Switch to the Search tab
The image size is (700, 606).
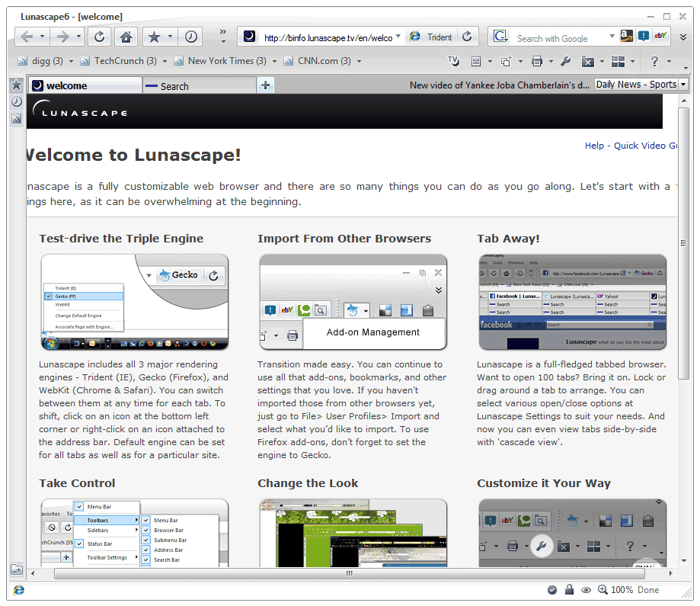pyautogui.click(x=200, y=86)
